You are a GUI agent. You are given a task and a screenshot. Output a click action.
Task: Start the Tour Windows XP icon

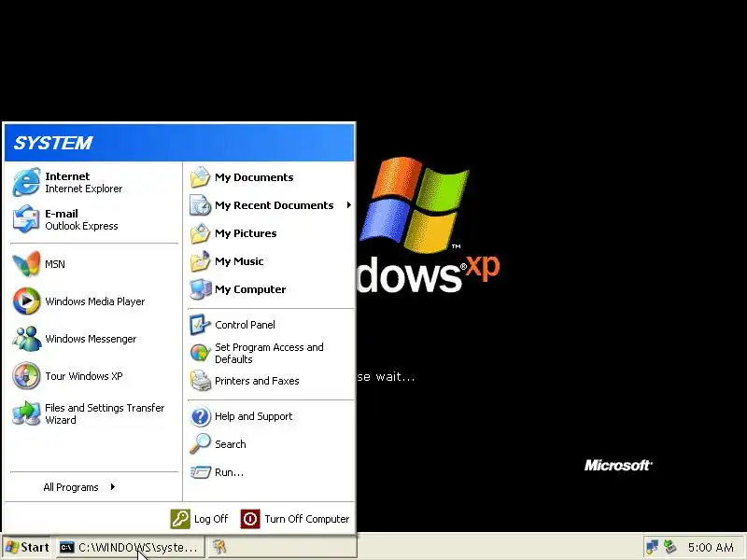(26, 376)
